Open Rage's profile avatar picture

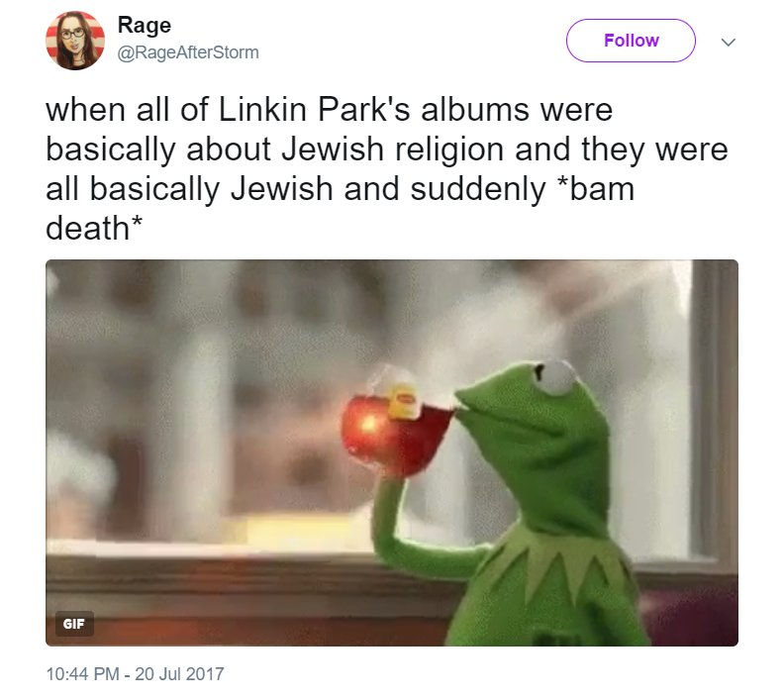coord(75,41)
